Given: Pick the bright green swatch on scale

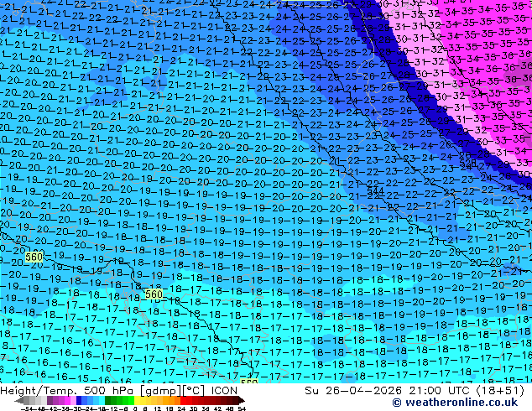Looking at the screenshot, I should pyautogui.click(x=131, y=401).
